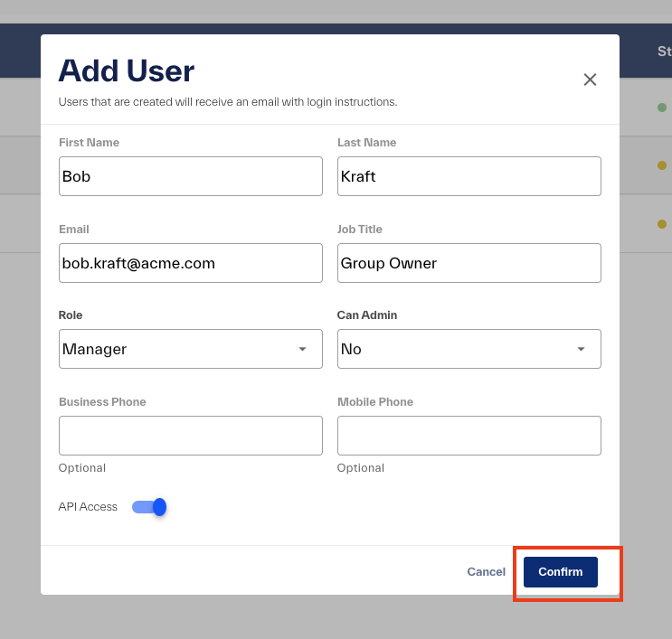Click the Last Name field containing Kraft
This screenshot has height=639, width=672.
(469, 176)
